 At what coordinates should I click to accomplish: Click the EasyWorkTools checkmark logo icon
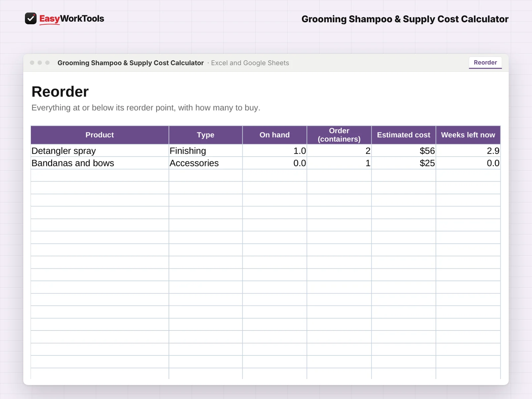click(x=31, y=19)
